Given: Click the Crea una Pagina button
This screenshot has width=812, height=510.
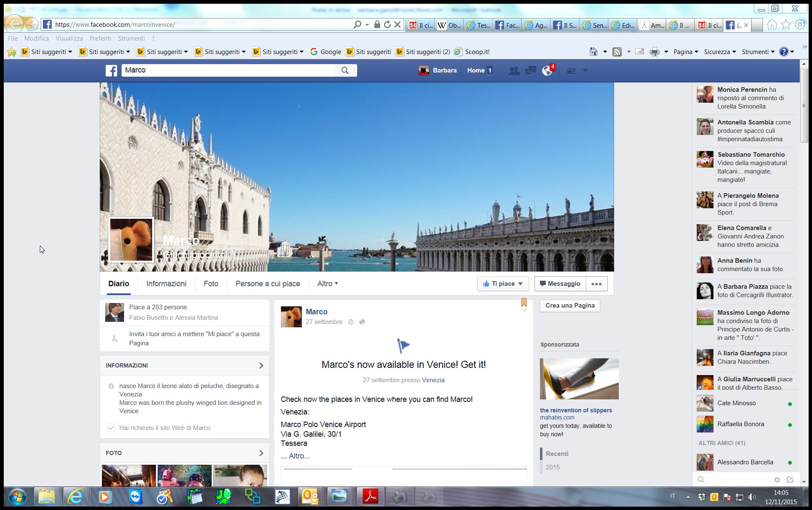Looking at the screenshot, I should click(x=570, y=305).
